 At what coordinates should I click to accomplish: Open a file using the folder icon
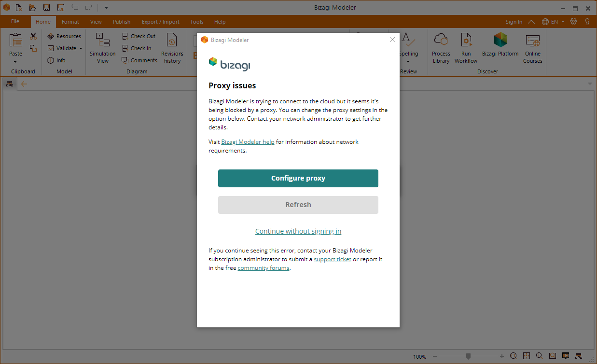point(33,8)
